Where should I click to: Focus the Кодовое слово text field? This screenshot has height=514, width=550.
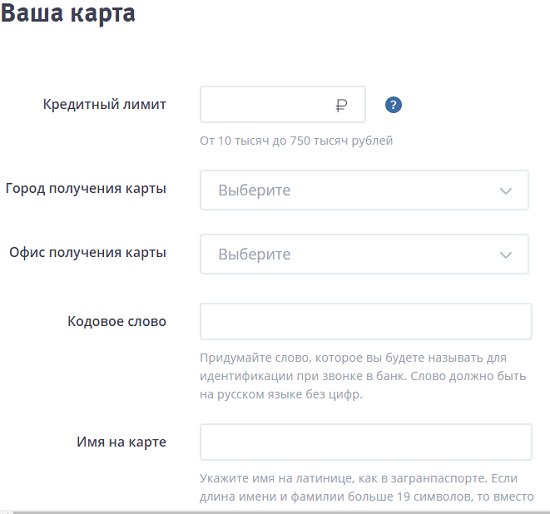click(366, 321)
